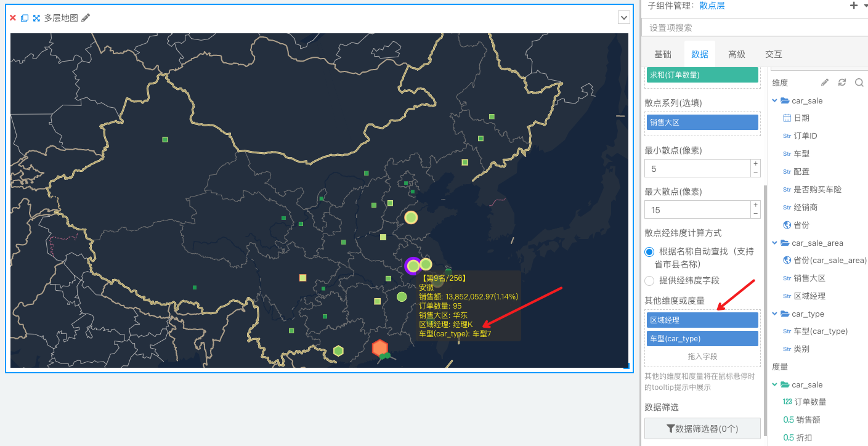Select the 求和(订单数量) field pill

pyautogui.click(x=702, y=75)
